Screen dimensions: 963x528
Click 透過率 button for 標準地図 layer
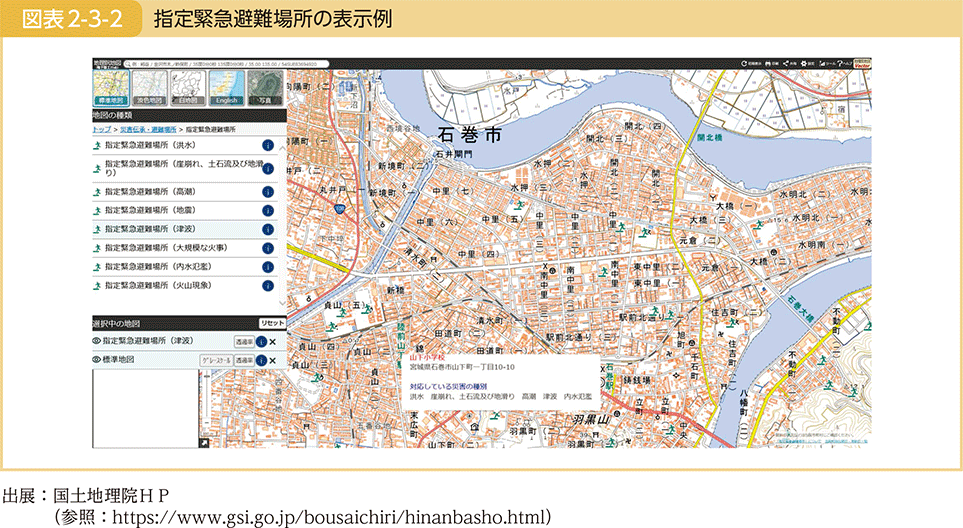[244, 360]
